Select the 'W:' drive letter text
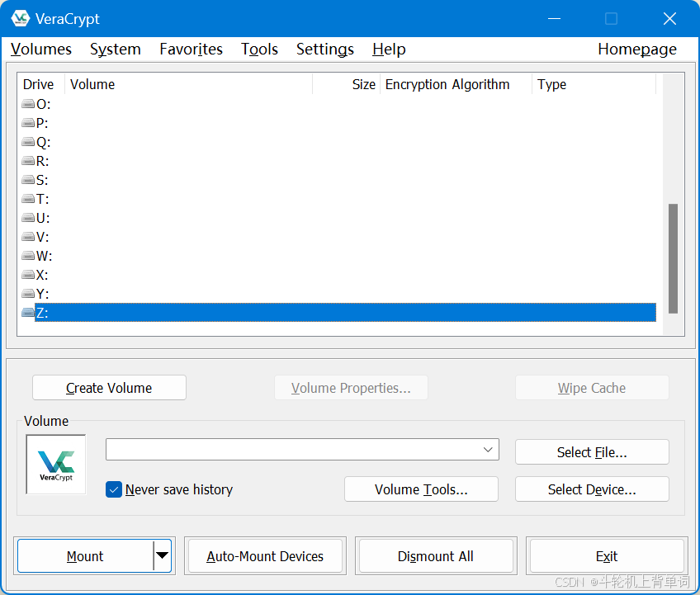This screenshot has height=595, width=700. [45, 256]
